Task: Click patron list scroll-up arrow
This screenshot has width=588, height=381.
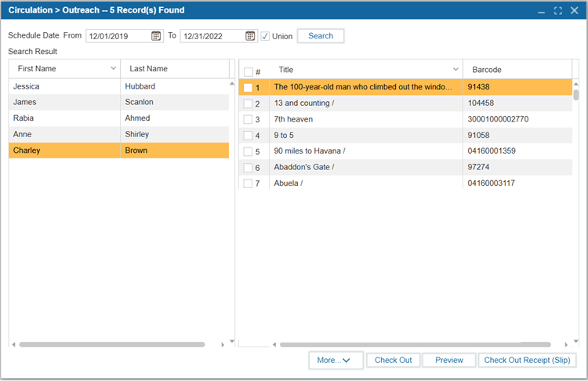Action: point(232,83)
